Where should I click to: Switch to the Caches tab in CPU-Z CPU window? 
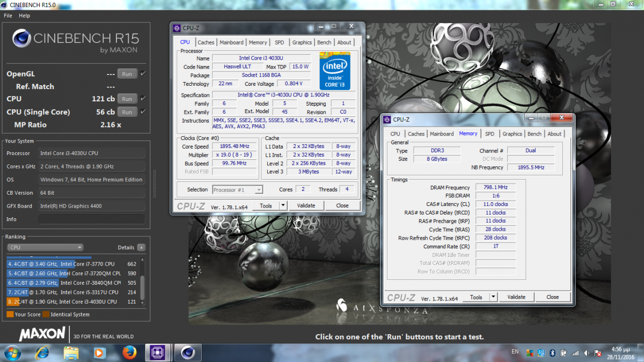206,42
